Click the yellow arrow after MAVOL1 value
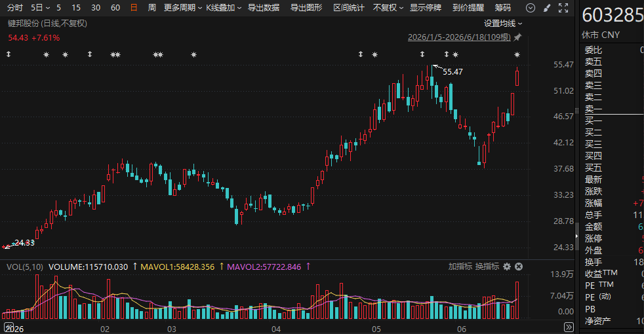This screenshot has height=334, width=644. [x=222, y=267]
